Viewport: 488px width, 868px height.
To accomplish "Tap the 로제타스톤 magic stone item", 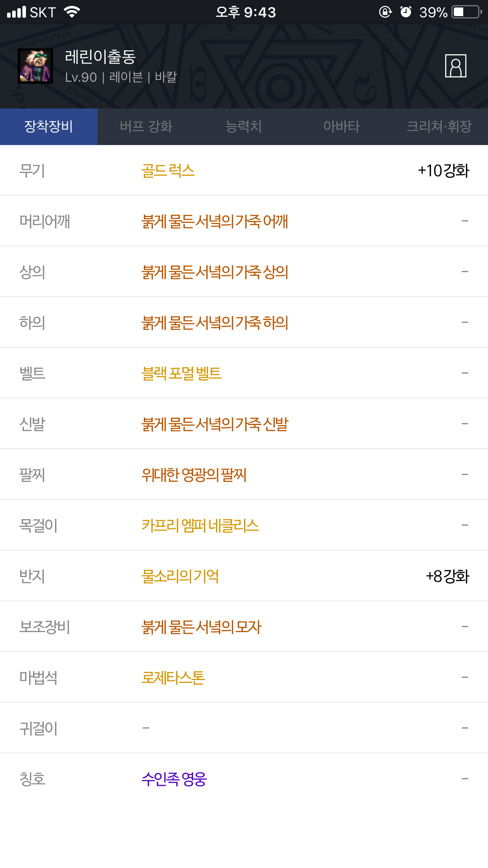I will pos(173,678).
